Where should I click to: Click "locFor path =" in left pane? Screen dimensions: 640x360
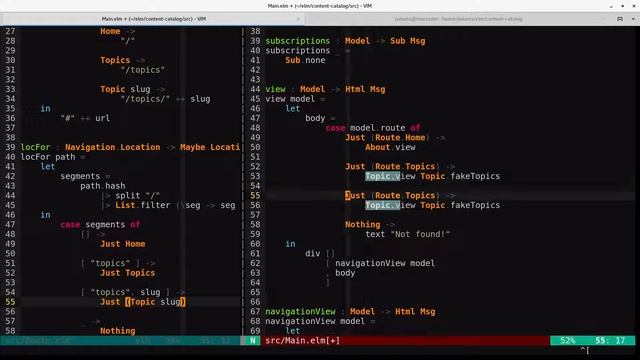point(53,157)
